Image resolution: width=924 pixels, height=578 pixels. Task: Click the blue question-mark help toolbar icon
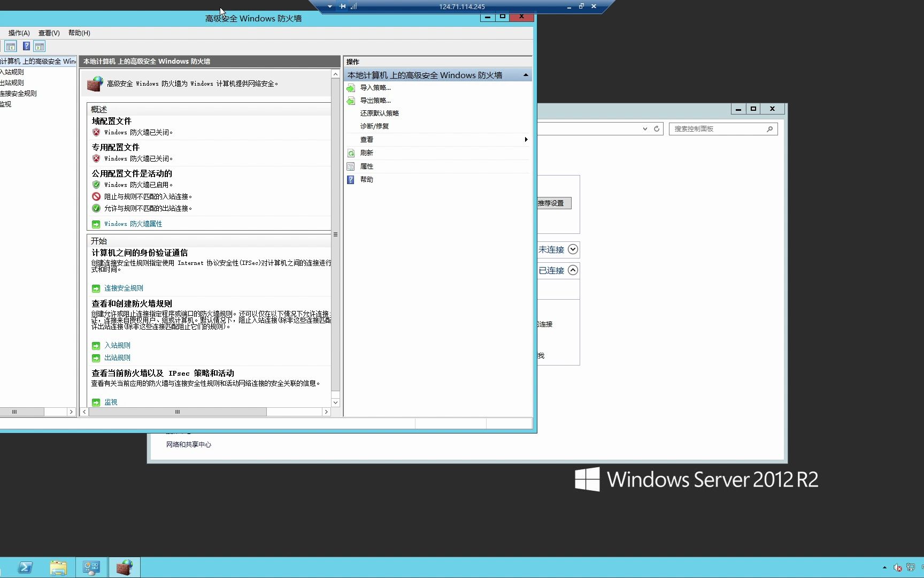coord(26,47)
